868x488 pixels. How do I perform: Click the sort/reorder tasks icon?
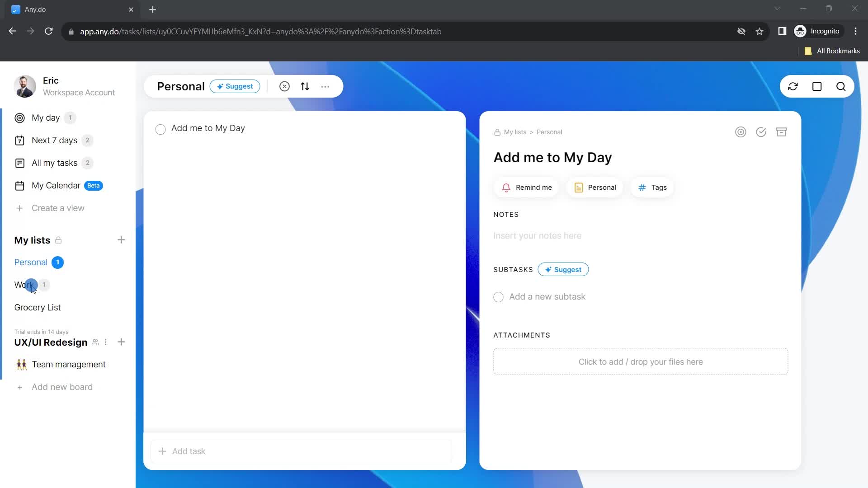coord(305,86)
